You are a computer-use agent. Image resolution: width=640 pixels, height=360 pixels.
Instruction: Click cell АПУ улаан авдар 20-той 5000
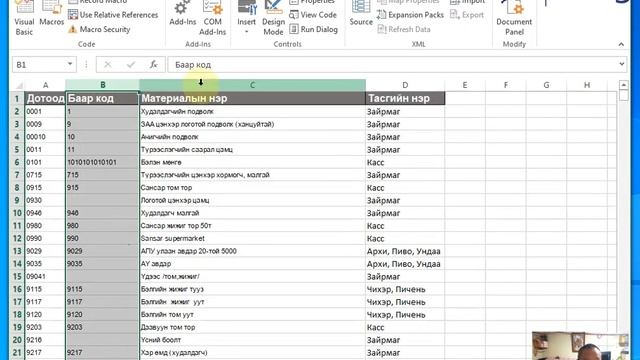[252, 251]
